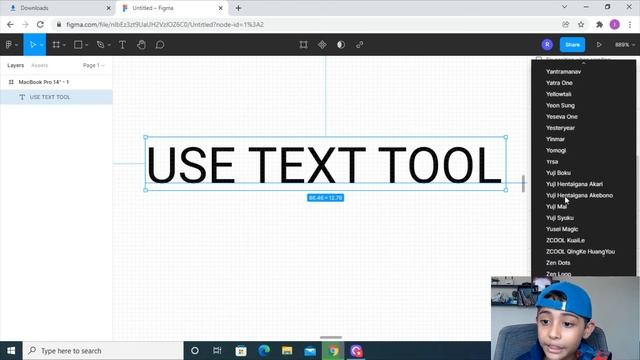Click the Present play icon
This screenshot has height=360, width=640.
pyautogui.click(x=599, y=44)
